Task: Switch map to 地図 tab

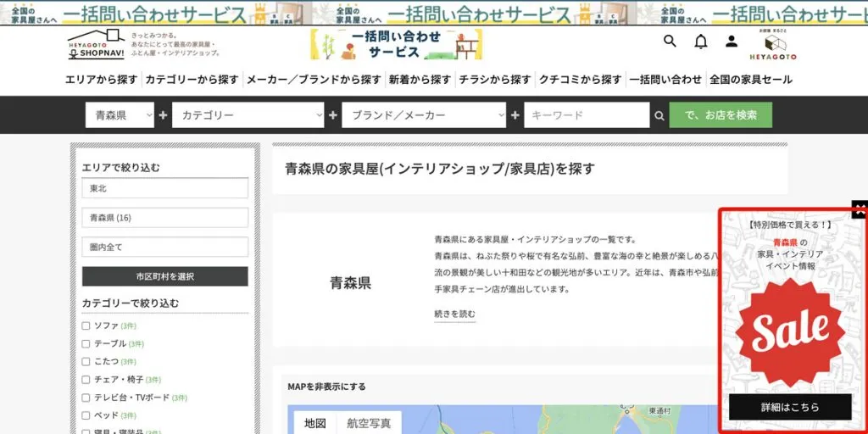Action: pos(315,424)
